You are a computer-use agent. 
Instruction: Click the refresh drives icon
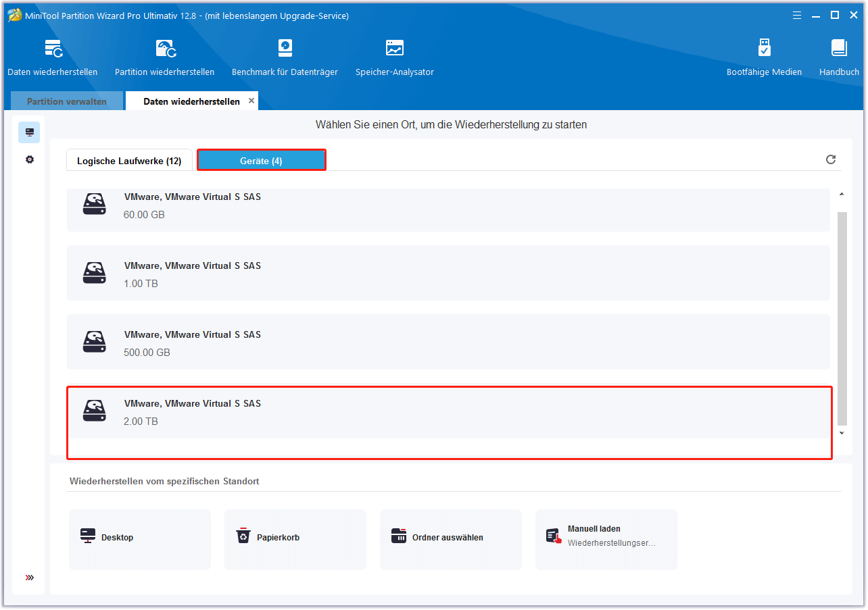click(x=831, y=159)
